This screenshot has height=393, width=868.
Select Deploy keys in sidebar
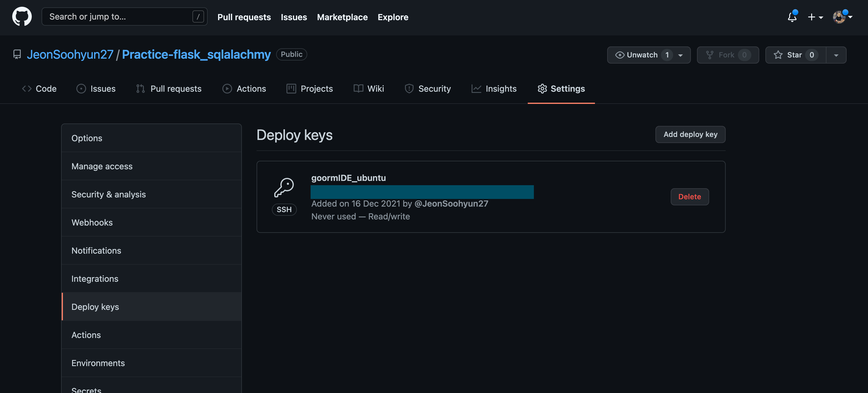[151, 307]
